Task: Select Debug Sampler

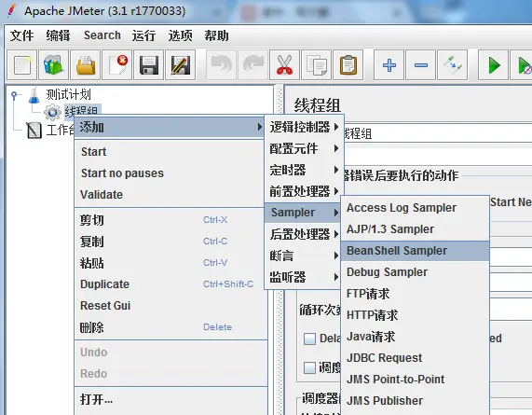Action: click(415, 272)
